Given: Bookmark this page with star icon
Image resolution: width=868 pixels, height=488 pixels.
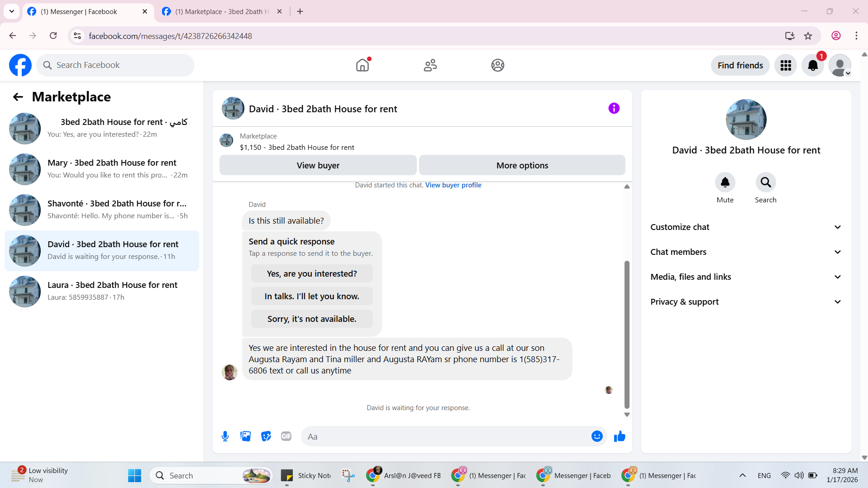Looking at the screenshot, I should pos(808,36).
